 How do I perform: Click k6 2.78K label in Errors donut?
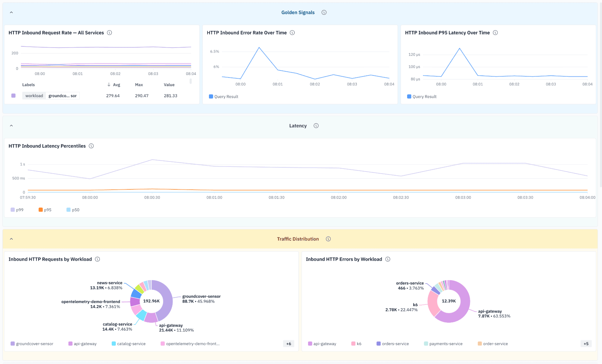click(x=401, y=307)
